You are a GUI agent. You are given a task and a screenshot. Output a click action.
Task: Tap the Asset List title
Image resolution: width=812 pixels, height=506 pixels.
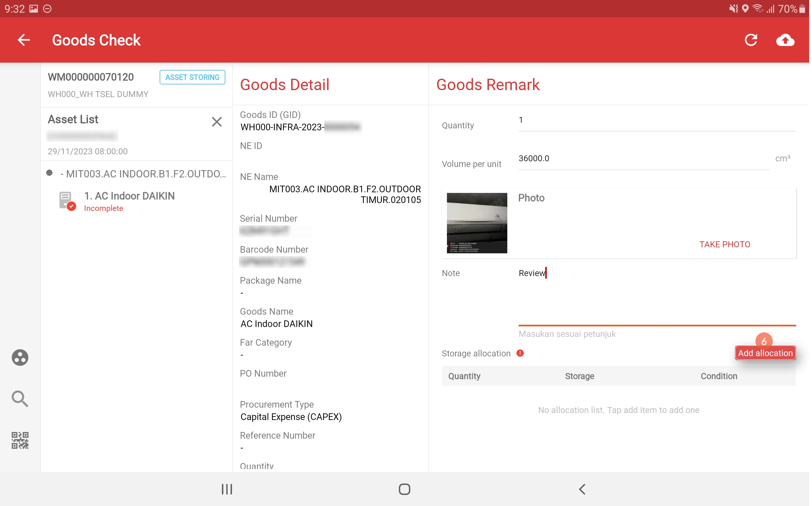pyautogui.click(x=73, y=120)
